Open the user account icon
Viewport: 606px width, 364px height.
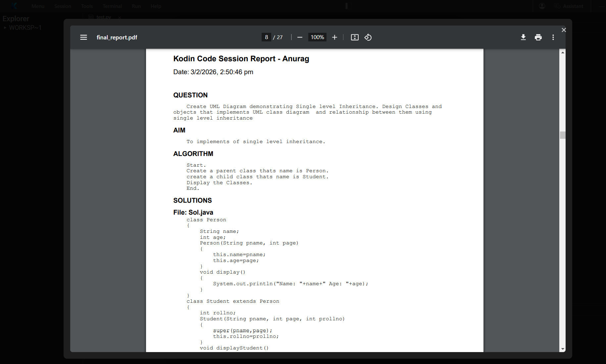[542, 6]
